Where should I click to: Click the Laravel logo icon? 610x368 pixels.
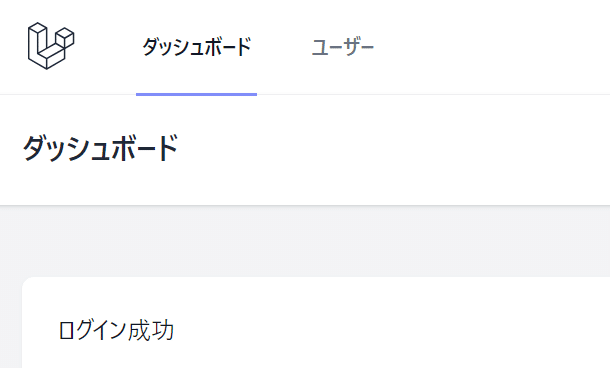click(x=51, y=46)
